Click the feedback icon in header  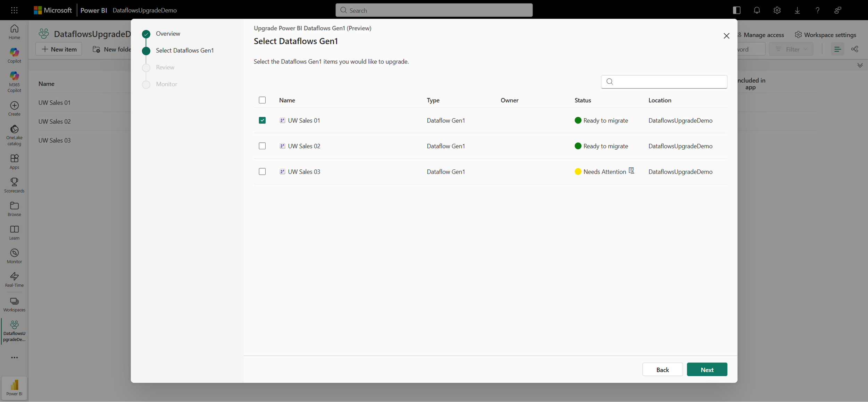[838, 10]
